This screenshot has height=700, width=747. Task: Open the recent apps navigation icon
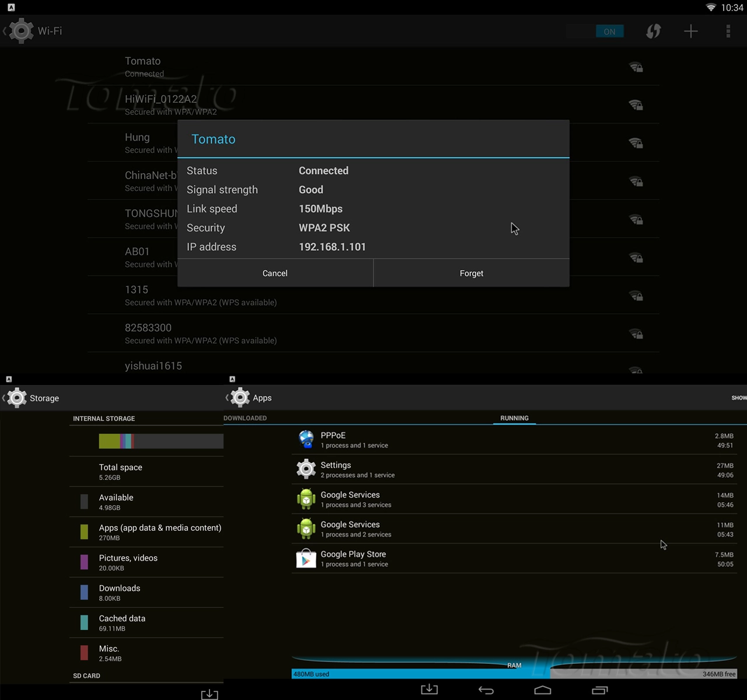tap(599, 690)
